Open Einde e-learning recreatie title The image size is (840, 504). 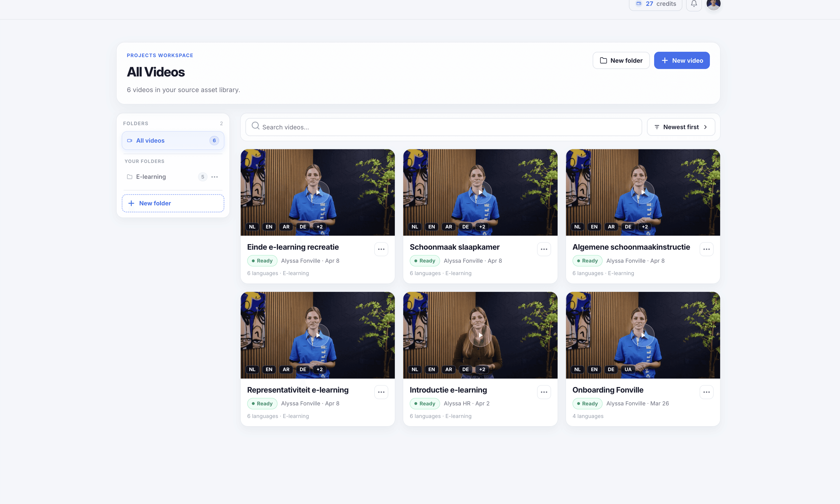(x=293, y=247)
